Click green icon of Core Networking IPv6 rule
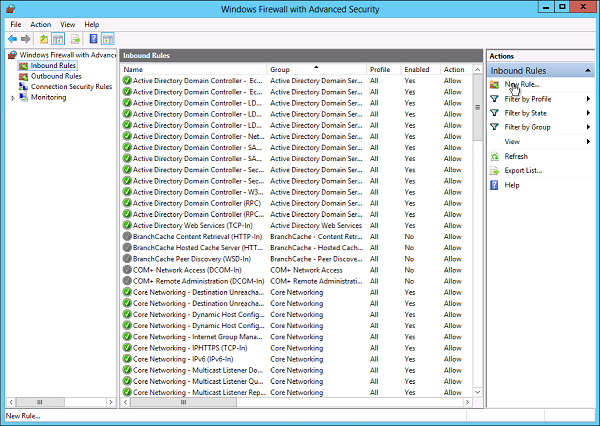 pos(127,359)
